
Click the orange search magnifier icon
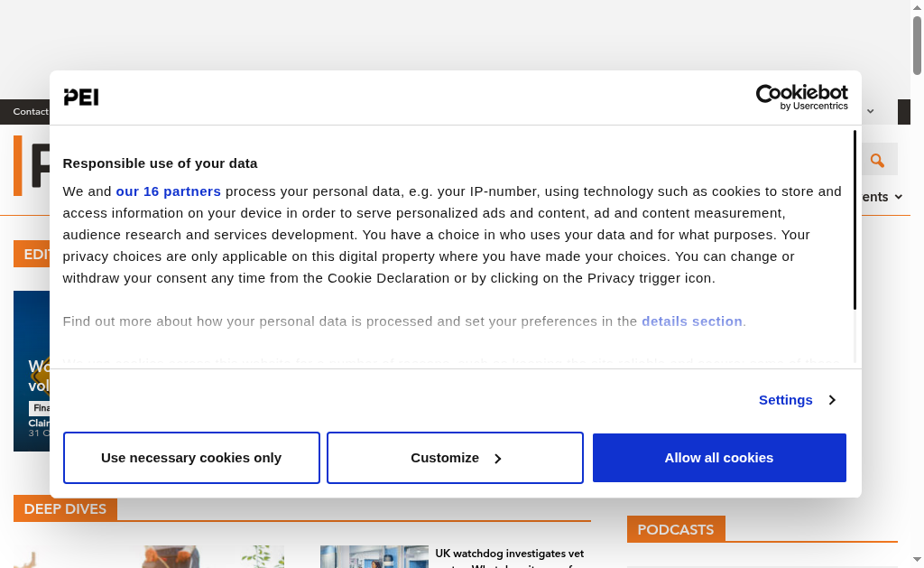pyautogui.click(x=877, y=161)
